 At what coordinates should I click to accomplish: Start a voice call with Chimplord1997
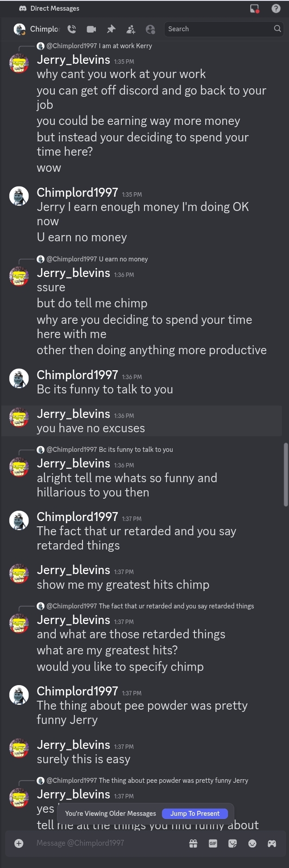coord(71,29)
